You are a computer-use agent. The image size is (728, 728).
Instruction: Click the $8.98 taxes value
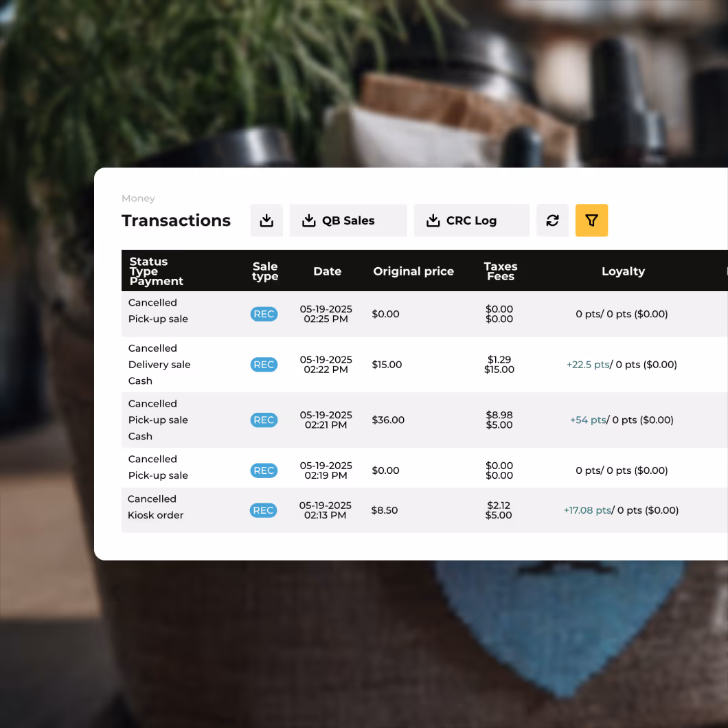click(x=499, y=415)
